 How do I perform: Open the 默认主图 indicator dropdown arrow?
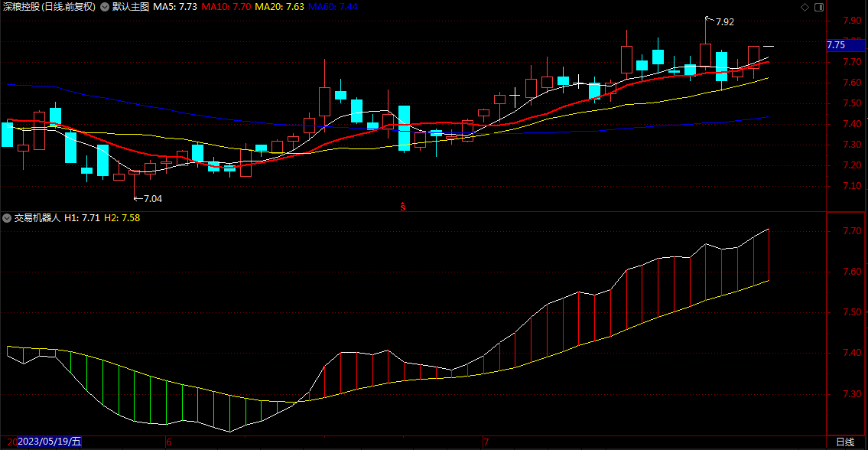[104, 7]
